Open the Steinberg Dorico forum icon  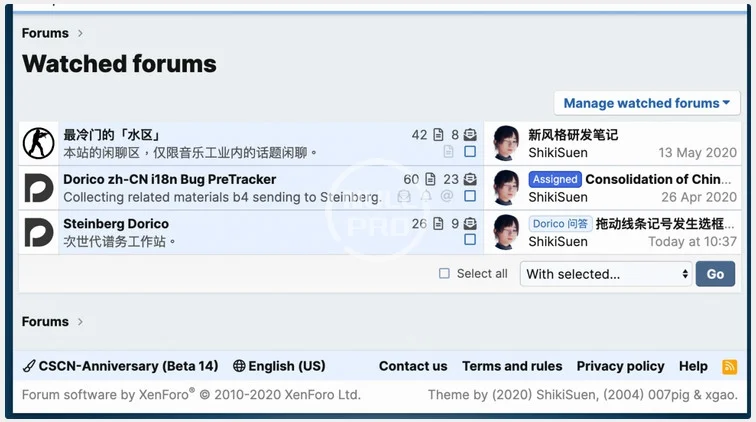pyautogui.click(x=39, y=232)
